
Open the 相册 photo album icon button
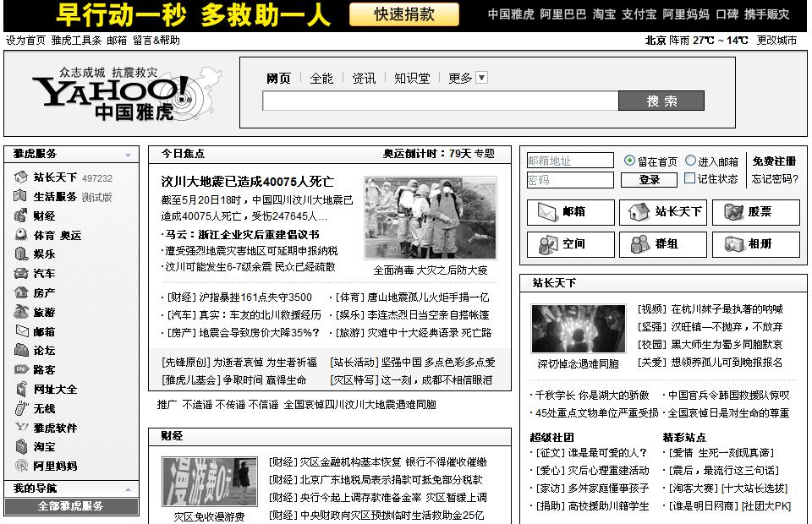[755, 244]
